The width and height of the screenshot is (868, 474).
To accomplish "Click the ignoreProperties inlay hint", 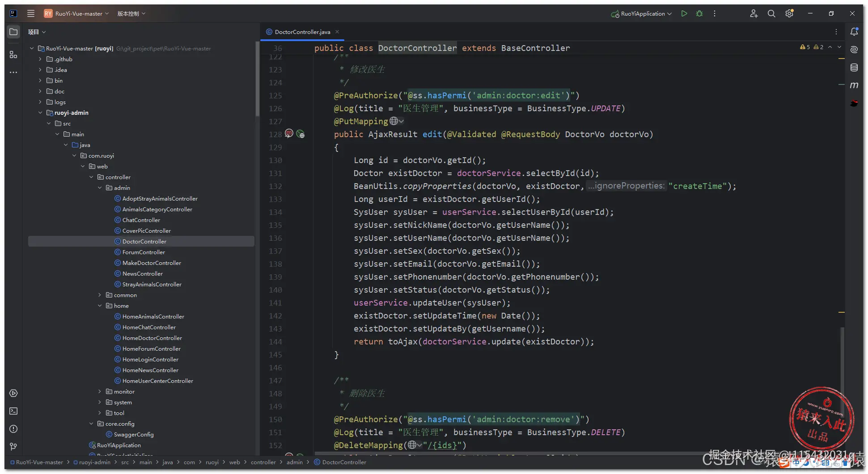I will (x=626, y=186).
